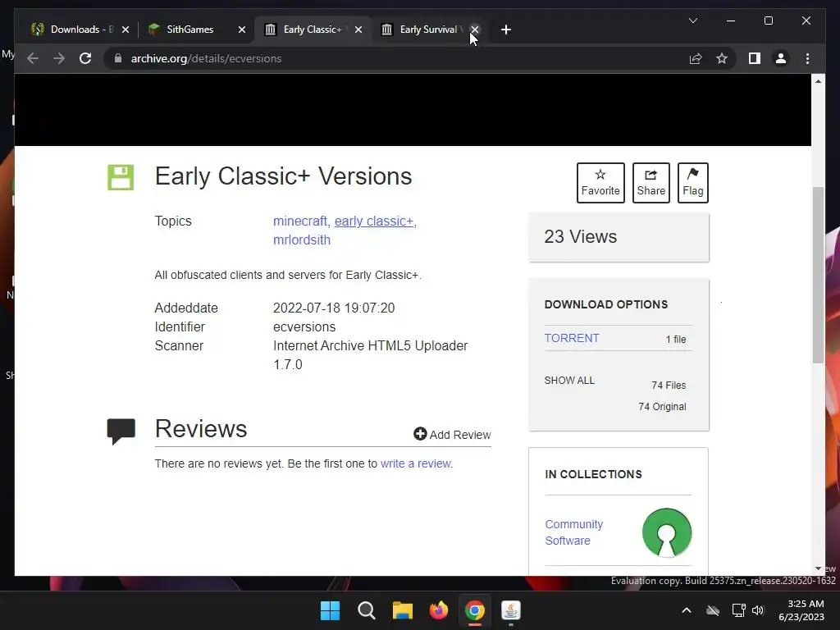Open a new browser tab
840x630 pixels.
[x=505, y=30]
